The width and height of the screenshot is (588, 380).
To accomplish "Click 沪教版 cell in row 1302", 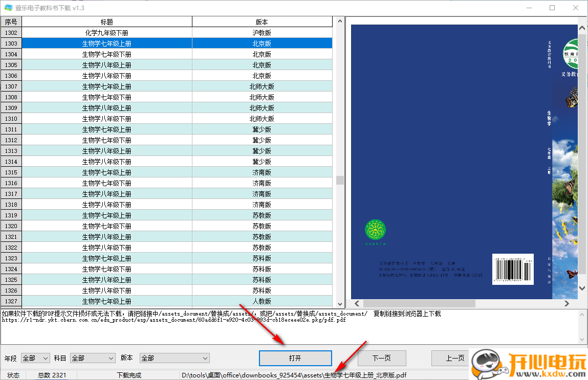I will (x=262, y=33).
